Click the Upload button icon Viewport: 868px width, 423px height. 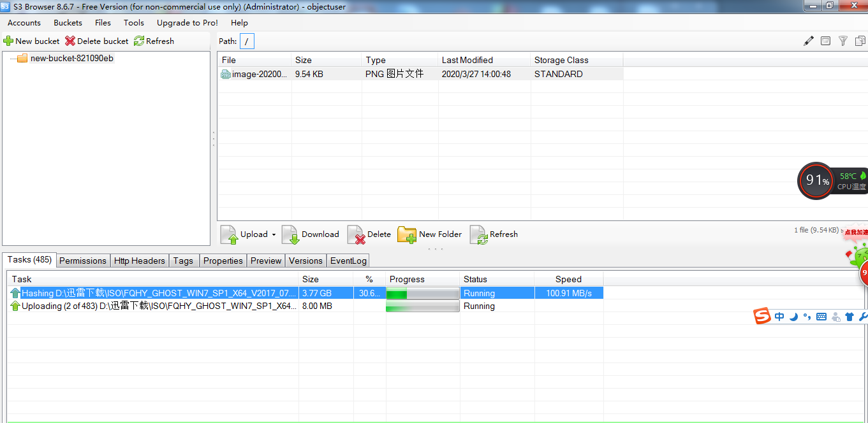coord(229,234)
